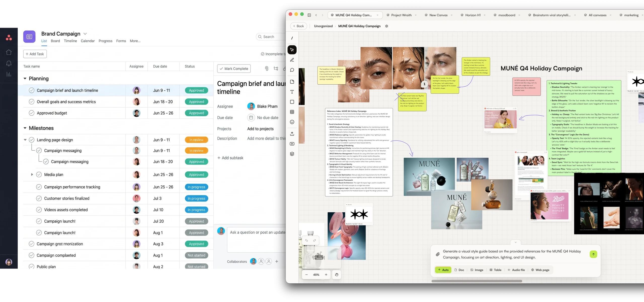
Task: Open reporting chart icon in Asana sidebar
Action: click(x=9, y=74)
